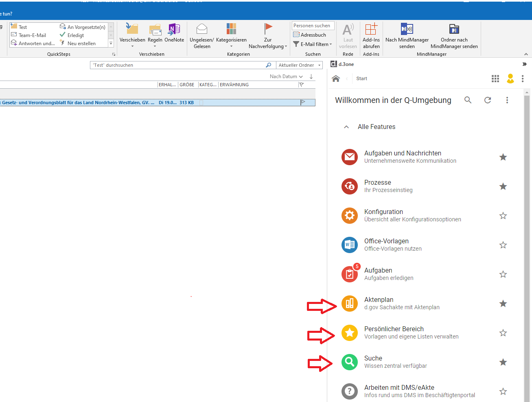The height and width of the screenshot is (402, 532).
Task: Click the search magnifier beside Willkommen heading
Action: (468, 100)
